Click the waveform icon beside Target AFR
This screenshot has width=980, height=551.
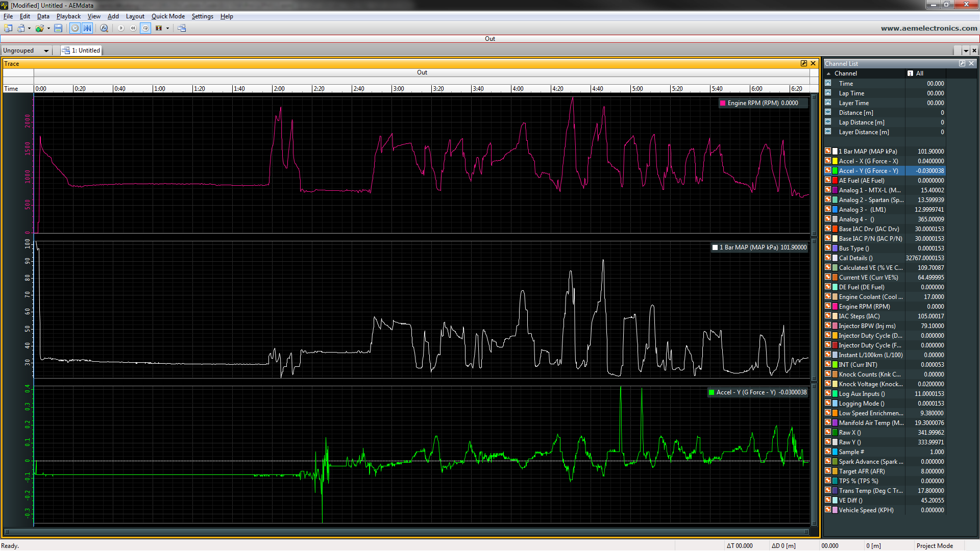point(828,471)
